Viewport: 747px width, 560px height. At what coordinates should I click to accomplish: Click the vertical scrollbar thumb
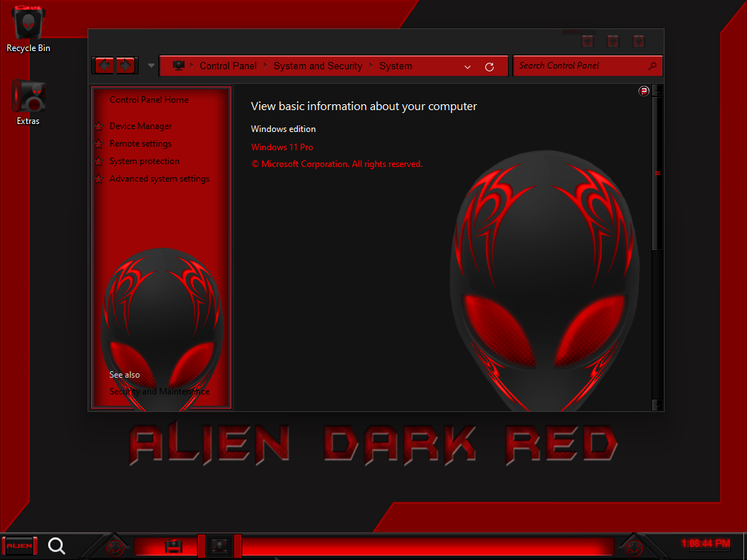tap(657, 174)
